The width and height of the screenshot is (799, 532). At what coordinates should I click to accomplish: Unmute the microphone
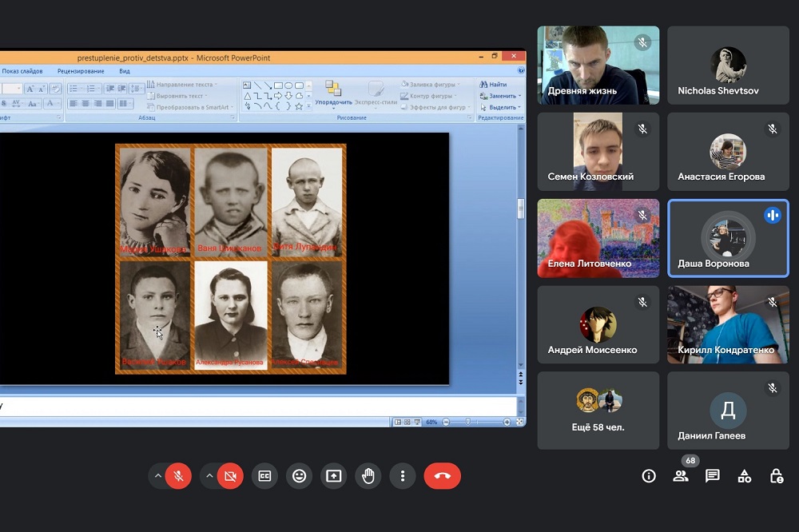pos(179,476)
